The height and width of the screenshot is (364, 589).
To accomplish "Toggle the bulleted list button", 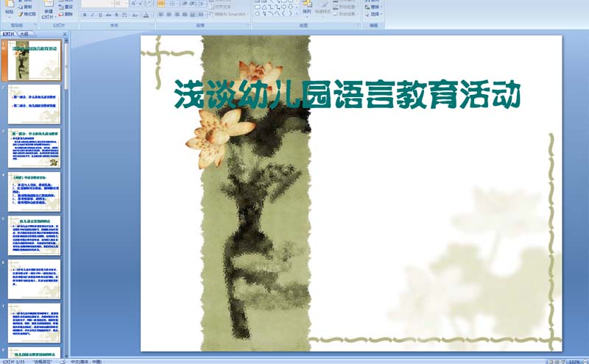I will pyautogui.click(x=161, y=4).
